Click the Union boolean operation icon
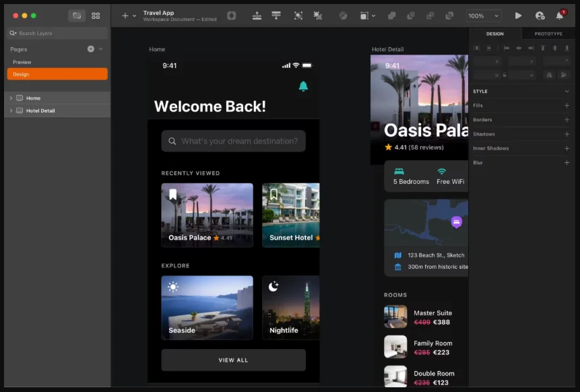The image size is (580, 392). tap(391, 15)
